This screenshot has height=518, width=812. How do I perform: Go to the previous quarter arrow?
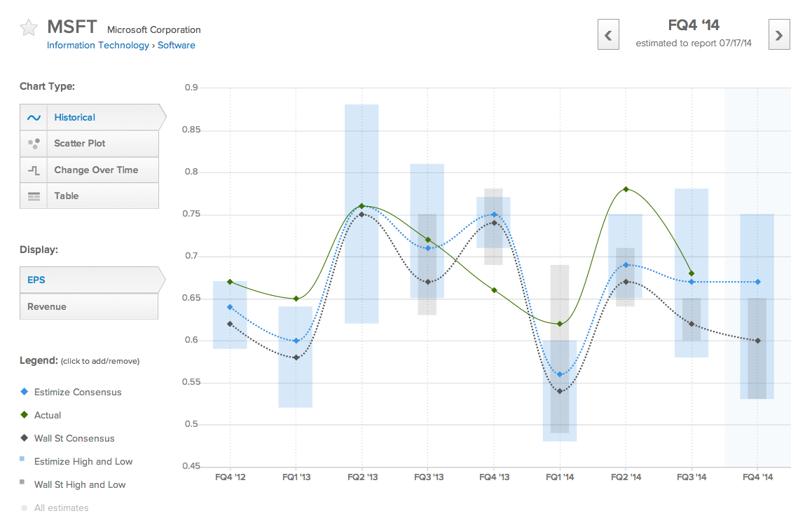[608, 35]
